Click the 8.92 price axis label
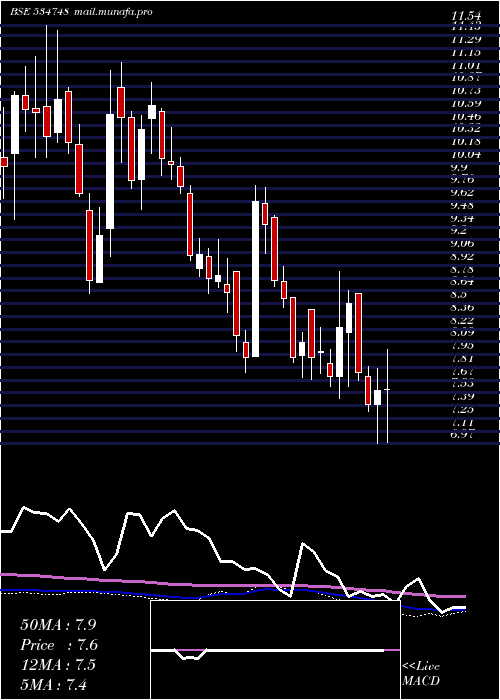Image resolution: width=500 pixels, height=700 pixels. (462, 257)
